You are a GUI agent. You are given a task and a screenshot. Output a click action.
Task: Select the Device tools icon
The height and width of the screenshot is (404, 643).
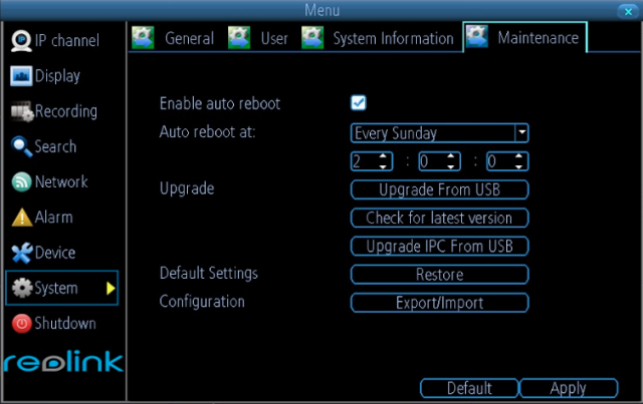coord(21,253)
